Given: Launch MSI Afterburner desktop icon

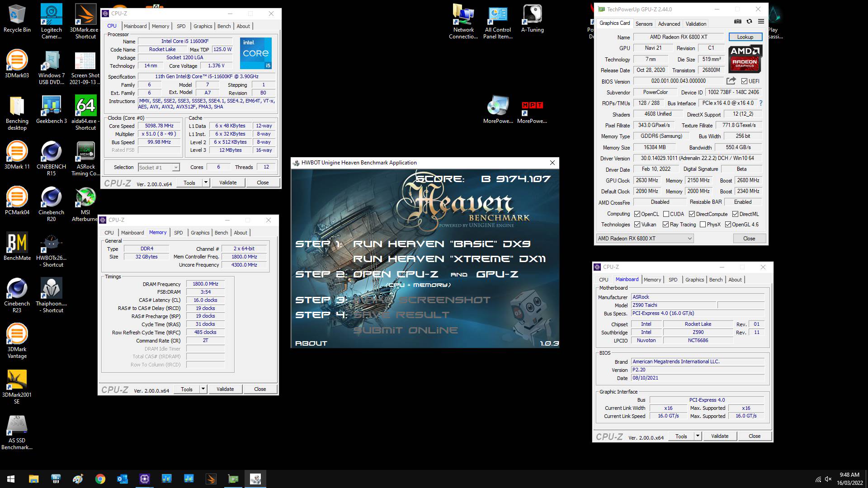Looking at the screenshot, I should (85, 204).
